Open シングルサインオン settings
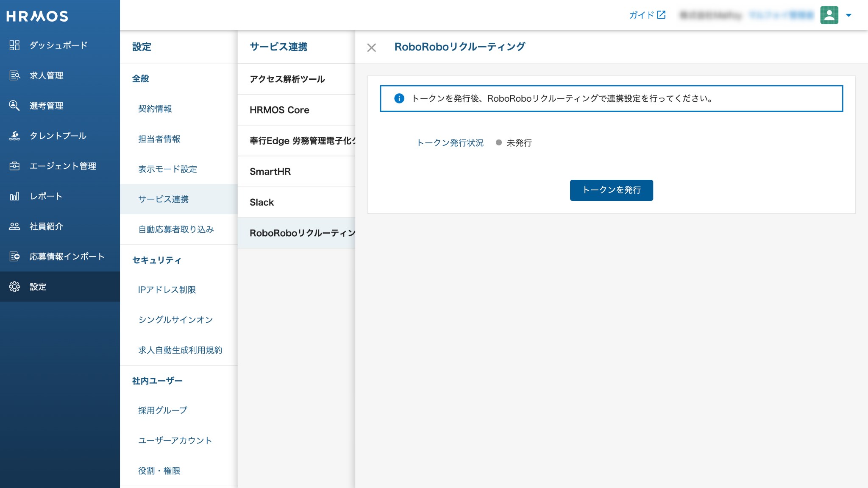This screenshot has width=868, height=488. (x=178, y=320)
